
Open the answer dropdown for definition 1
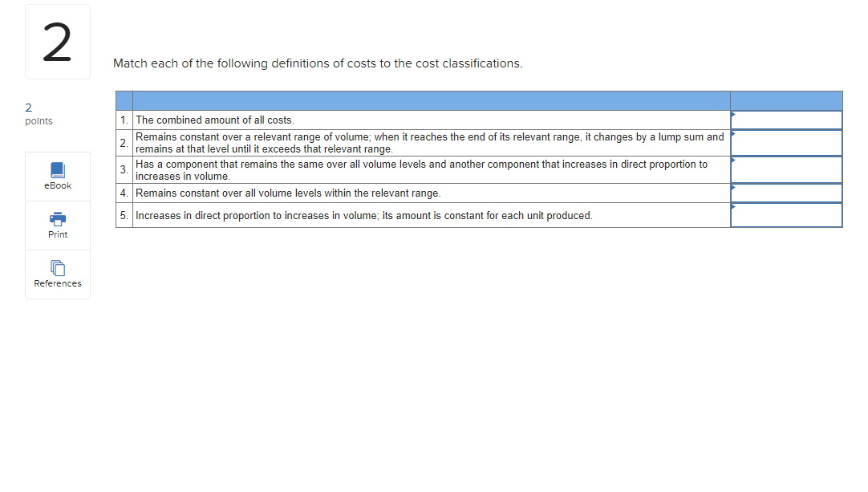(x=785, y=120)
